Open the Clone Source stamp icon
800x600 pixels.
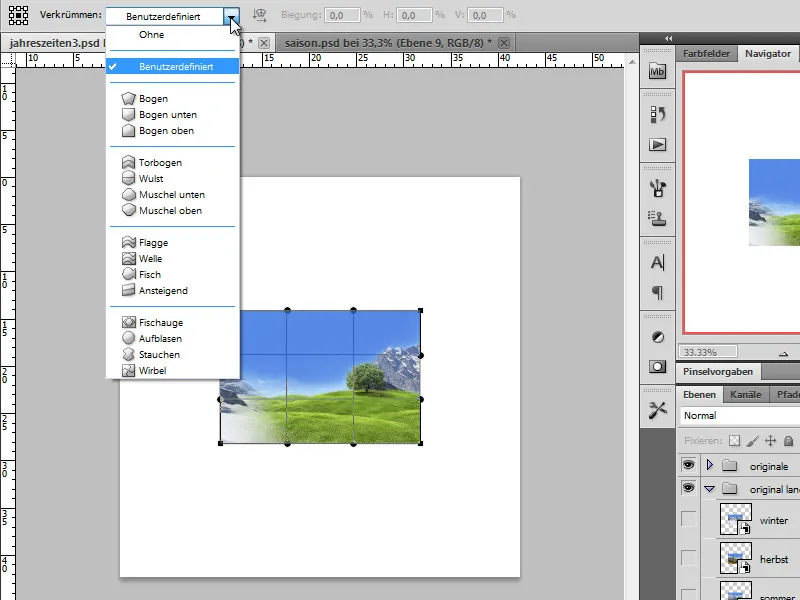coord(657,218)
